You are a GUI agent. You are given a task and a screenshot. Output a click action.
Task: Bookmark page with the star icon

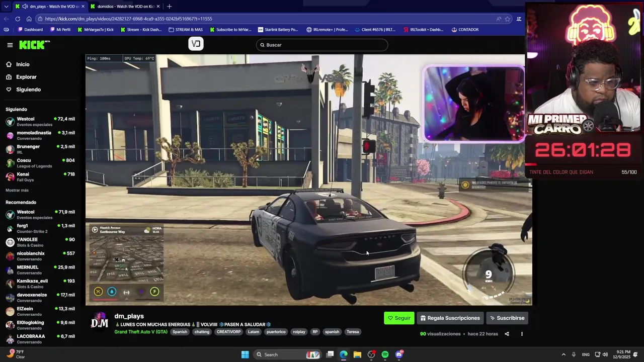pyautogui.click(x=508, y=19)
